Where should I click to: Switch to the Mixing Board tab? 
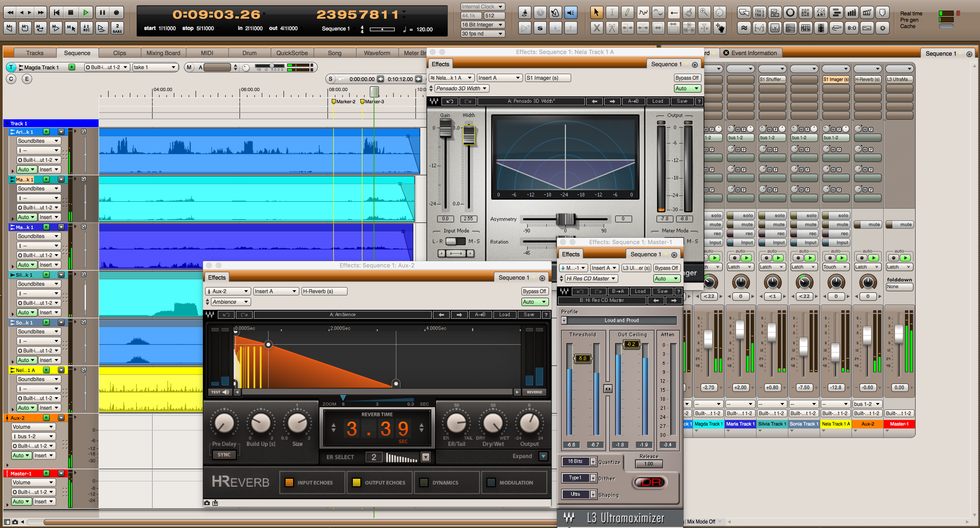[x=163, y=53]
